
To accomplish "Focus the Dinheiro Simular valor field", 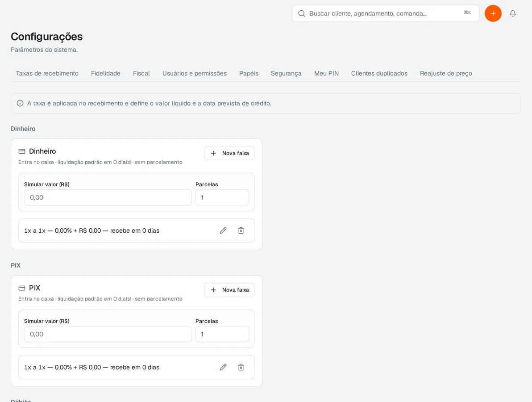I will [108, 197].
